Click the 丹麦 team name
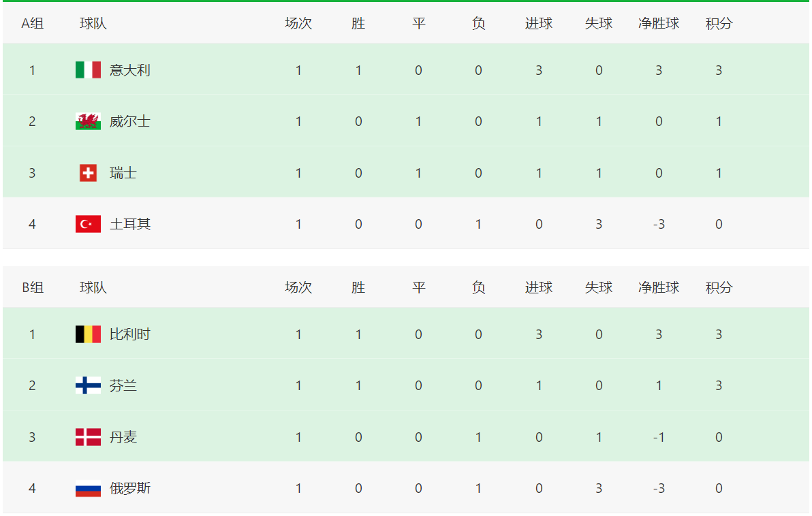This screenshot has width=812, height=516. (x=123, y=437)
